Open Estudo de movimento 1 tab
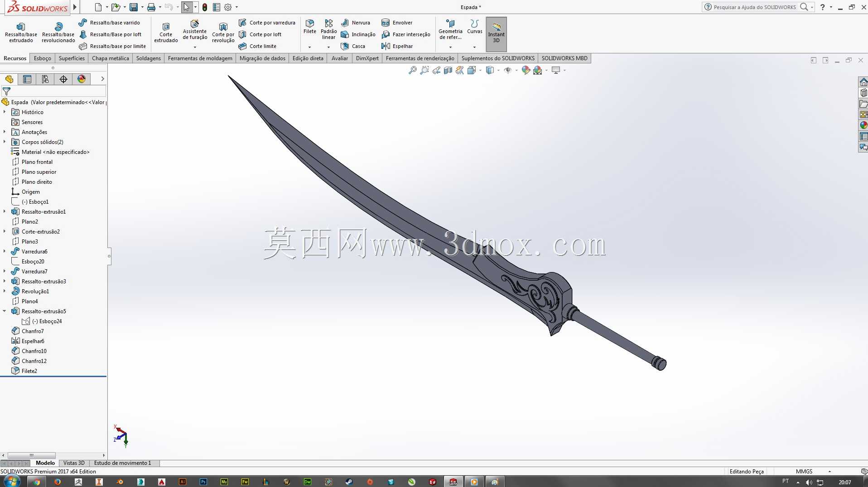Screen dimensions: 868x487 [122, 463]
